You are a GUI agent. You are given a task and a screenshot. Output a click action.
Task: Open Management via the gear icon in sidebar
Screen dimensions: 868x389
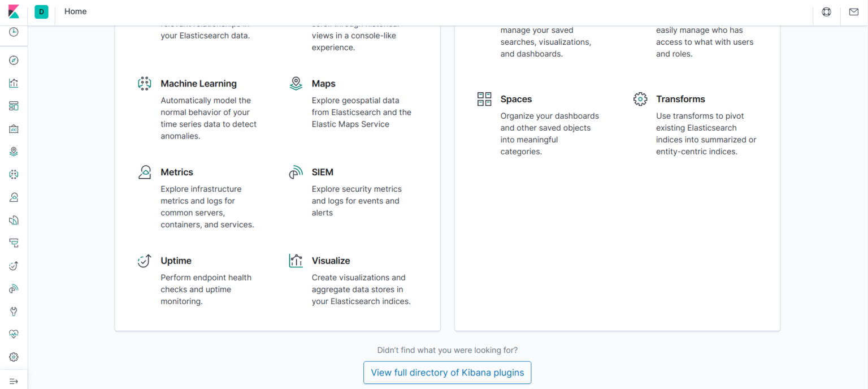pyautogui.click(x=14, y=357)
